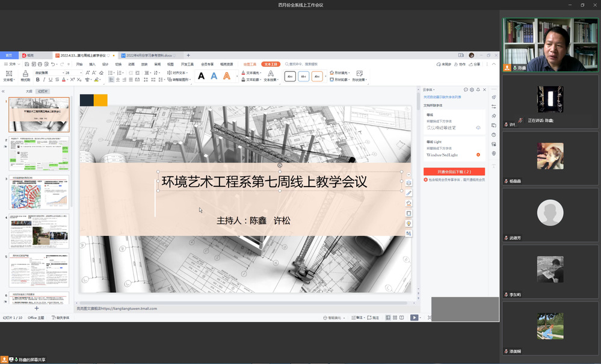
Task: Select slide 3 thumbnail in panel
Action: [x=39, y=192]
